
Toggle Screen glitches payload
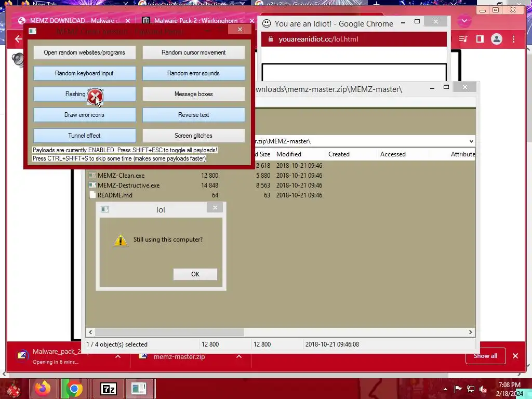pyautogui.click(x=193, y=136)
